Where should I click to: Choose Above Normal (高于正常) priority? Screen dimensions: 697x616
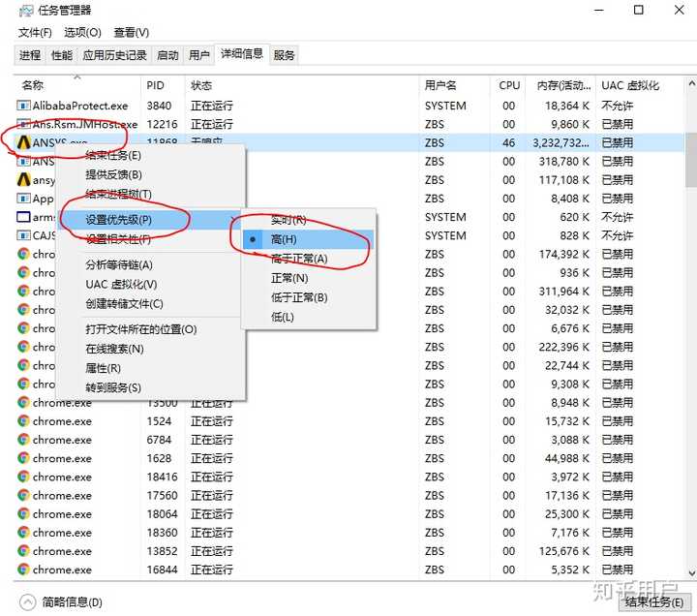click(308, 259)
